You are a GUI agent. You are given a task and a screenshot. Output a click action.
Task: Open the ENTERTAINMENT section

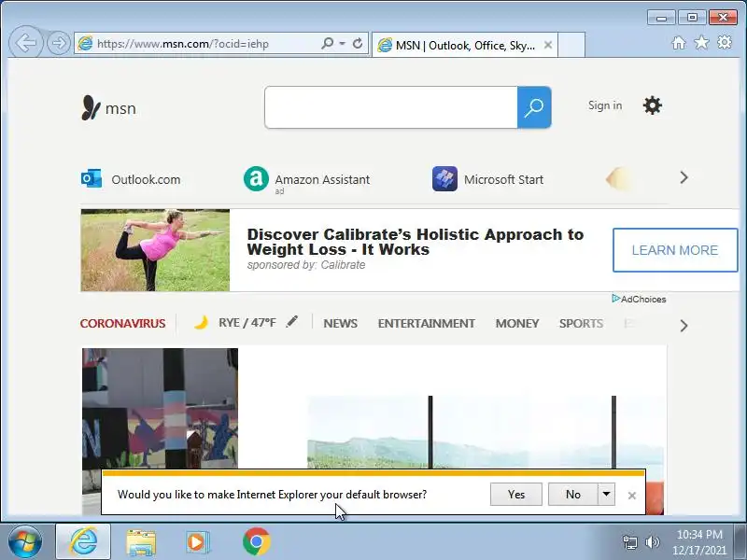coord(427,323)
